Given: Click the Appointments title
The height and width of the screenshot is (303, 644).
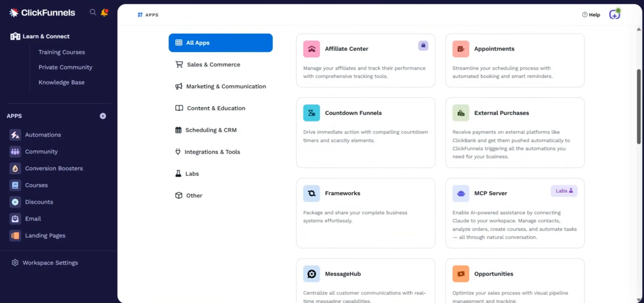Looking at the screenshot, I should [x=494, y=49].
